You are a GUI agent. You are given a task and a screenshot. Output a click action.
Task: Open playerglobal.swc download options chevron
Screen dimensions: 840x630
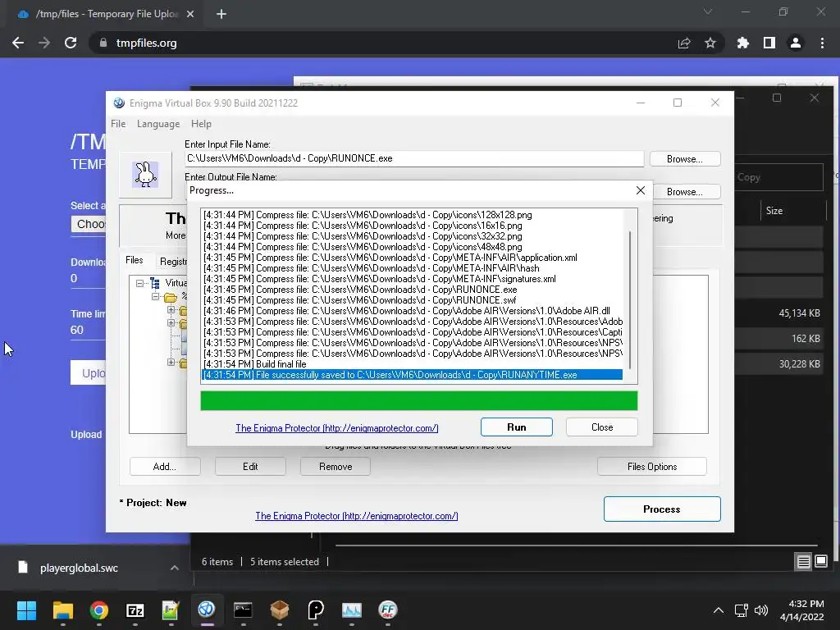[175, 568]
